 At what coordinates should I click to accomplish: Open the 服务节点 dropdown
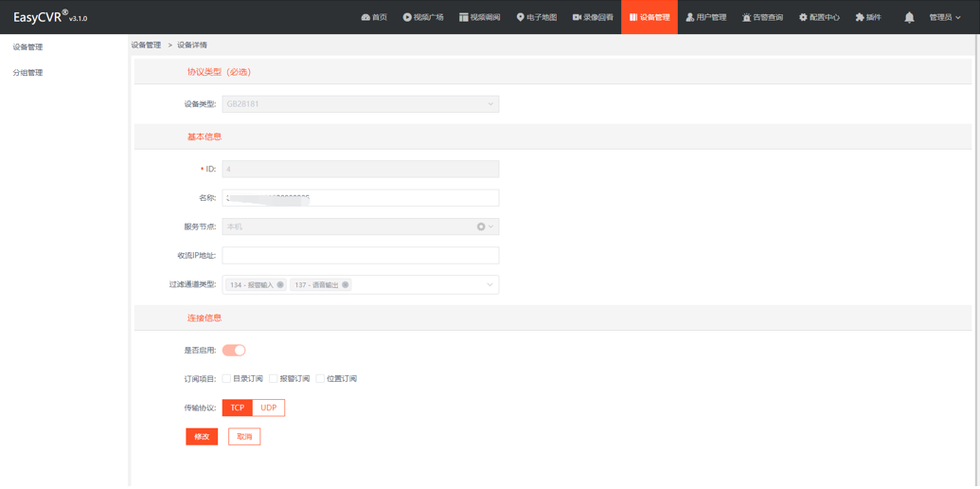361,226
